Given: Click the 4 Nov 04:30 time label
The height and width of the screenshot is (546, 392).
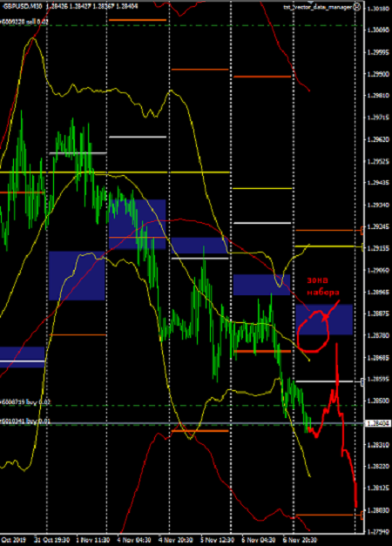Looking at the screenshot, I should (x=134, y=540).
